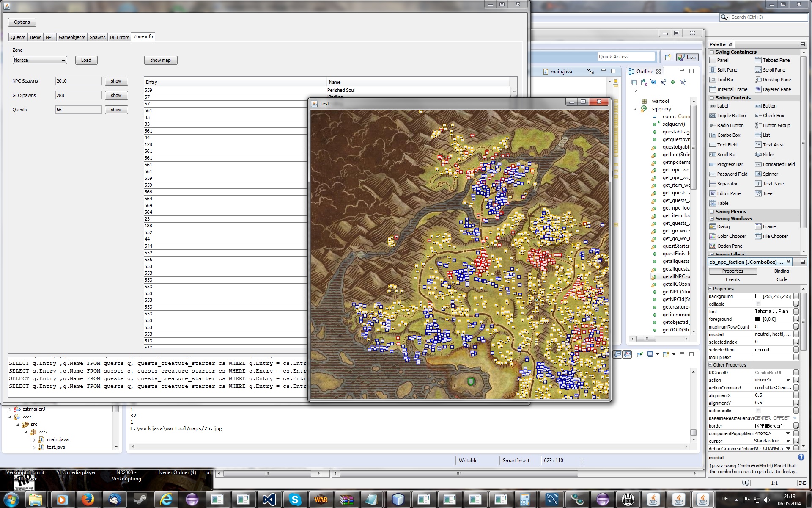812x508 pixels.
Task: Click the Options button
Action: [x=22, y=22]
